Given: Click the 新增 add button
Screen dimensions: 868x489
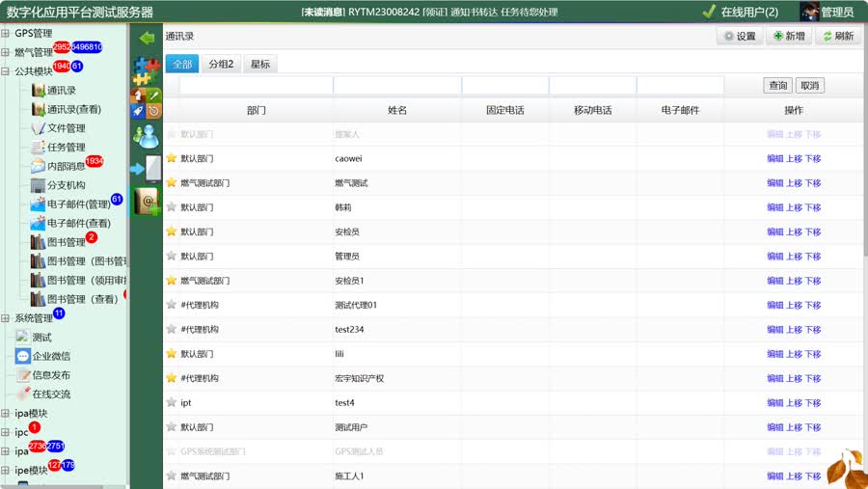Looking at the screenshot, I should [788, 37].
